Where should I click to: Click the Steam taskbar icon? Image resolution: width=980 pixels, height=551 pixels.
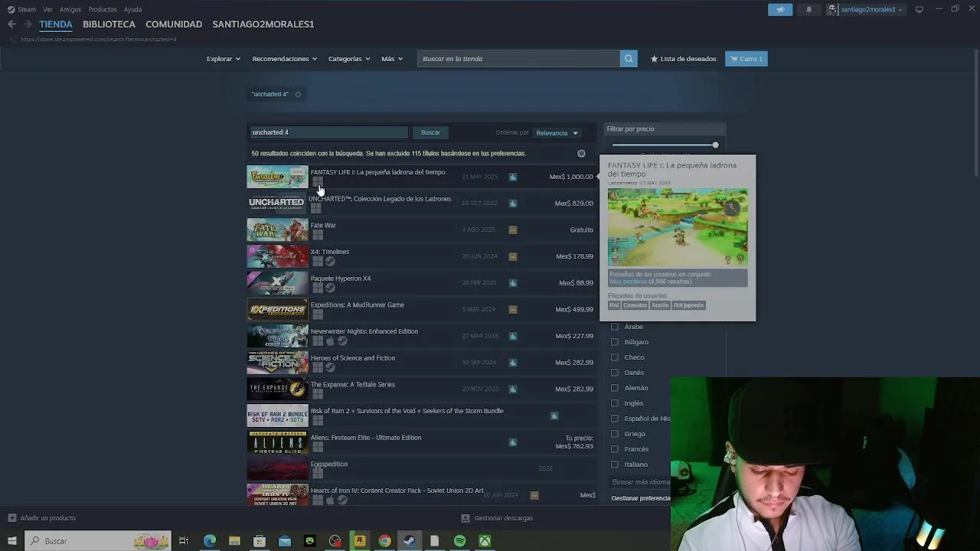pos(410,541)
